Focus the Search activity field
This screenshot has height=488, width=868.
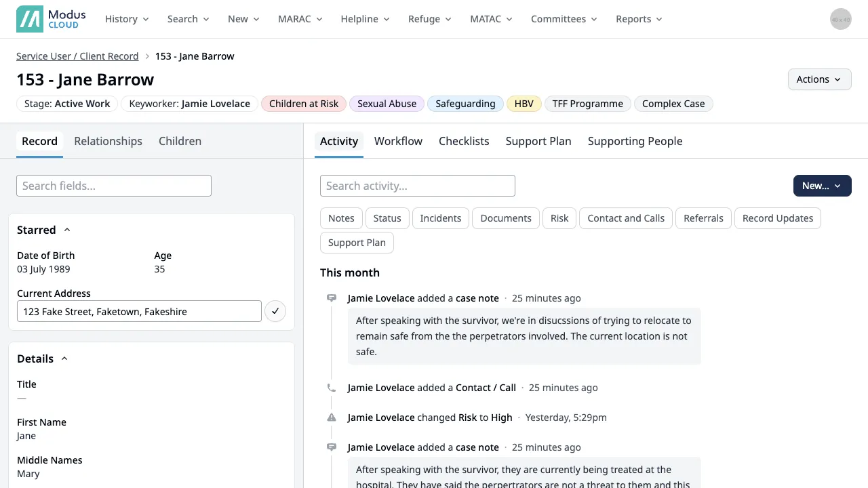click(x=417, y=186)
